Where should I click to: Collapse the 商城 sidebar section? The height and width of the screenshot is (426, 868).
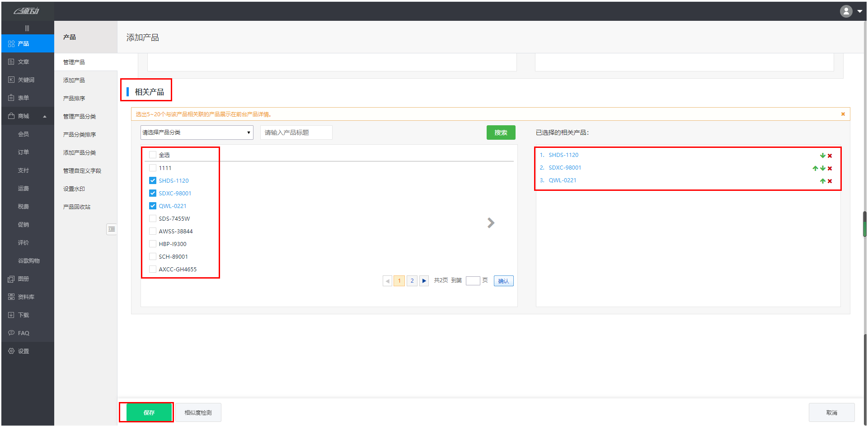(x=45, y=116)
